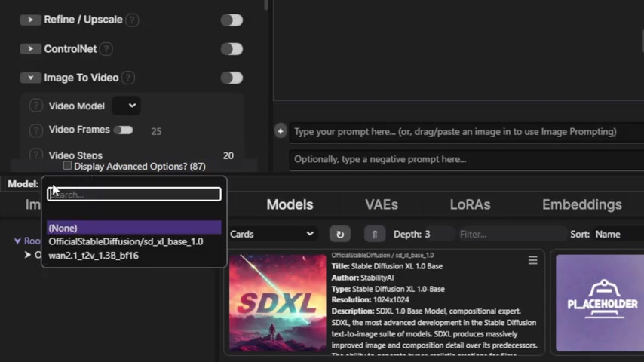
Task: Click the plus icon beside the prompt box
Action: pyautogui.click(x=281, y=131)
